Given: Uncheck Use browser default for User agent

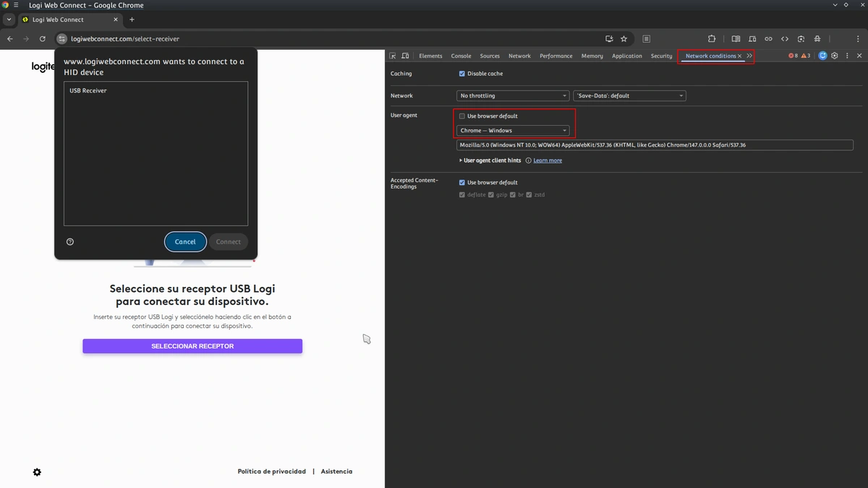Looking at the screenshot, I should click(x=461, y=116).
